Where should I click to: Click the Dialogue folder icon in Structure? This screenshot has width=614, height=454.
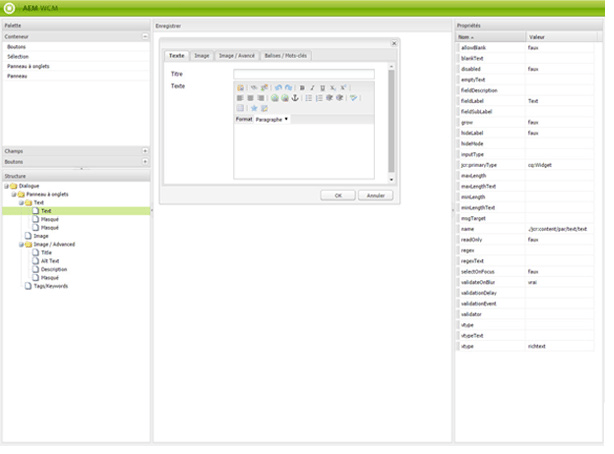pyautogui.click(x=14, y=186)
